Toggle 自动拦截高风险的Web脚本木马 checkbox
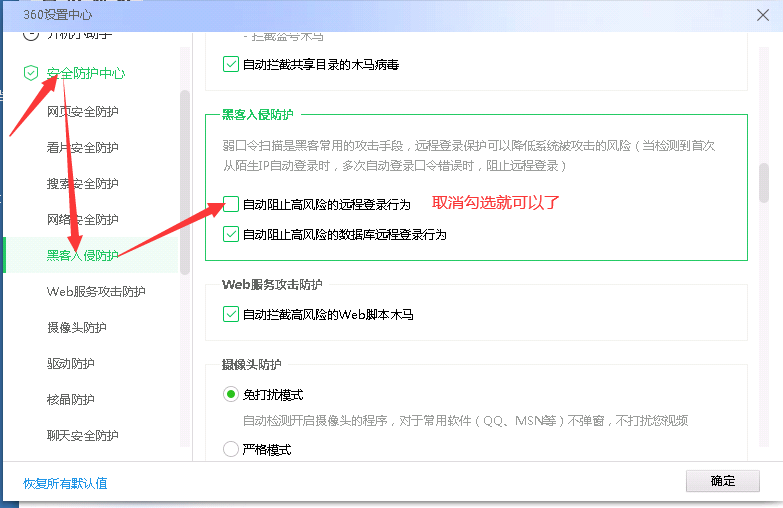 [x=231, y=314]
